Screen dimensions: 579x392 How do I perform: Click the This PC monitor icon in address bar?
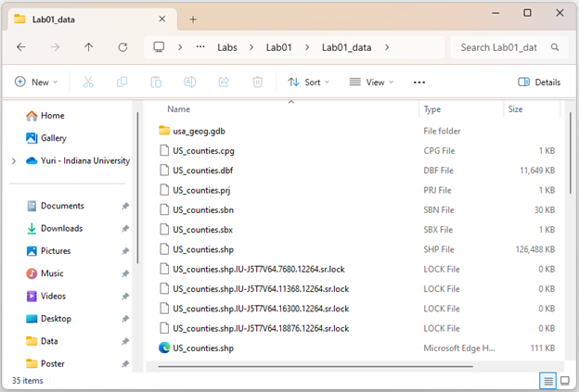pos(159,47)
